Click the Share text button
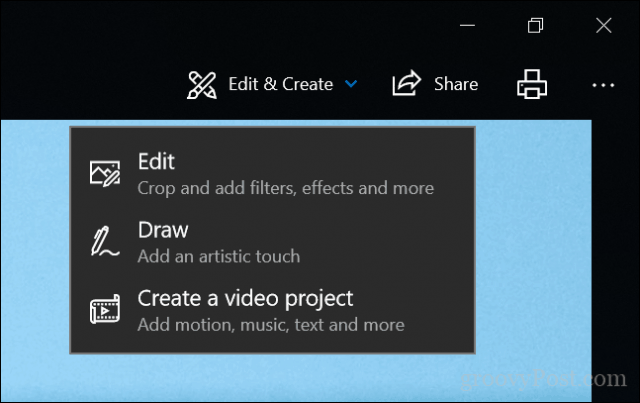 [x=456, y=84]
